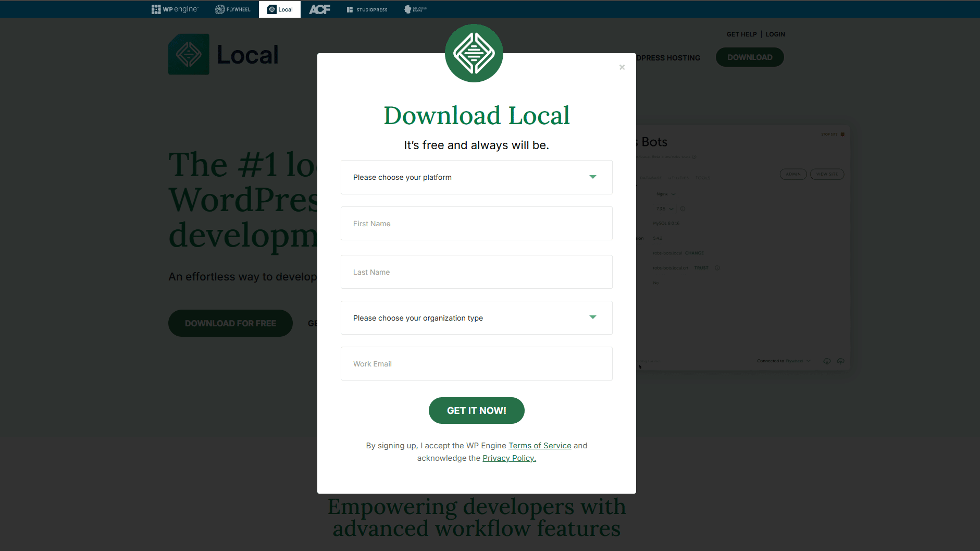Click the platform dropdown arrow

[x=592, y=177]
